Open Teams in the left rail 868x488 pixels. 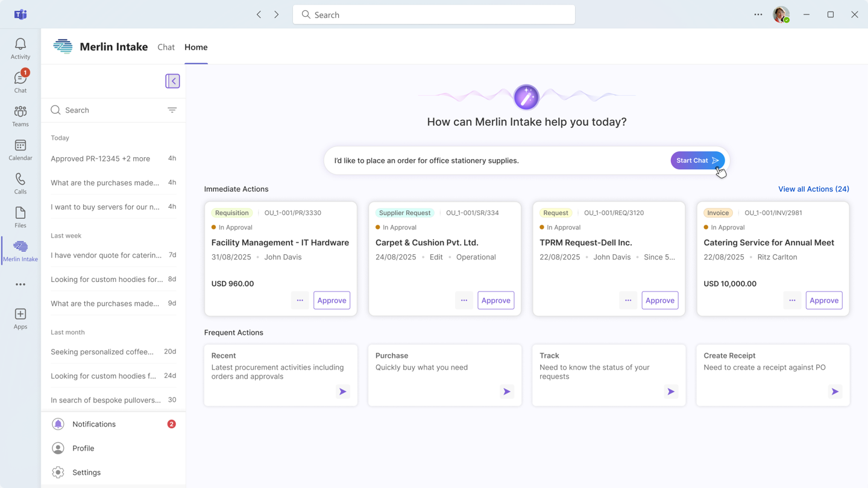point(20,116)
